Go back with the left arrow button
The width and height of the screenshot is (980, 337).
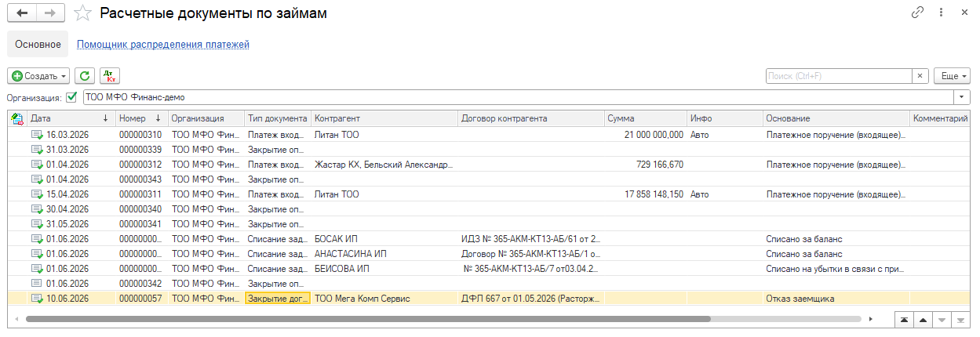(23, 13)
